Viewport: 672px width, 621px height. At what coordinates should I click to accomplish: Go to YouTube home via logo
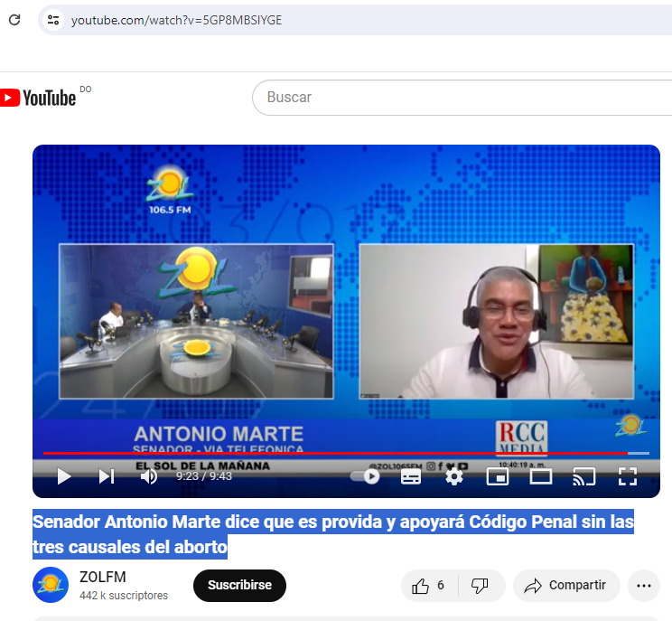[x=38, y=98]
